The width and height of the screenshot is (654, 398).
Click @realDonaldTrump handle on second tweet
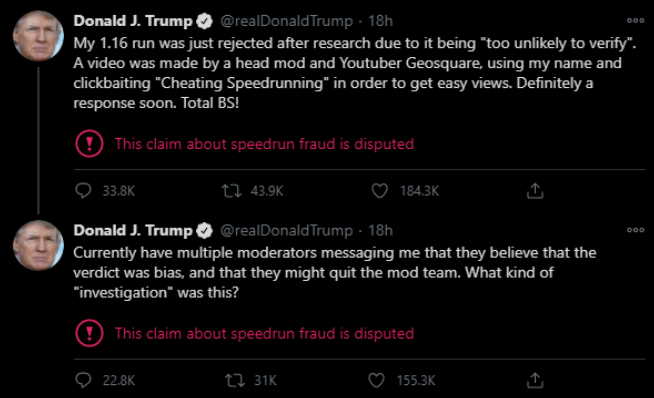[x=286, y=230]
